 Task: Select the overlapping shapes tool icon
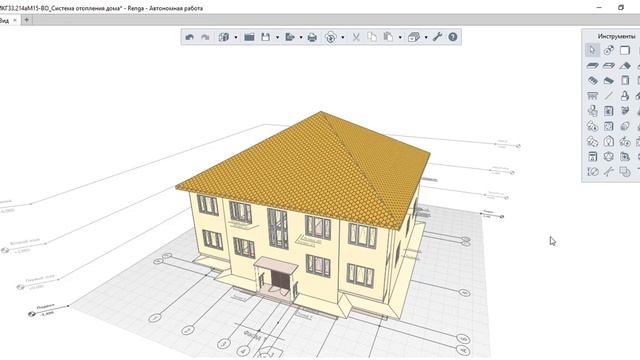tap(625, 171)
